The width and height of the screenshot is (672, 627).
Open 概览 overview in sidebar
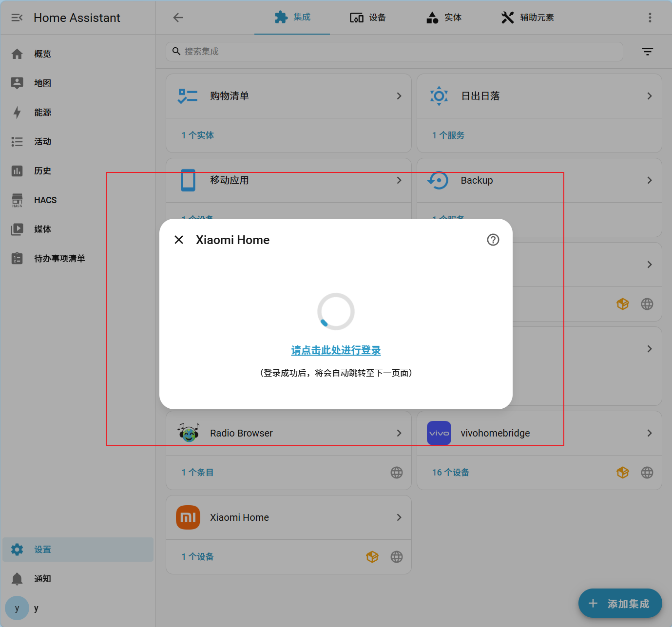click(x=78, y=54)
